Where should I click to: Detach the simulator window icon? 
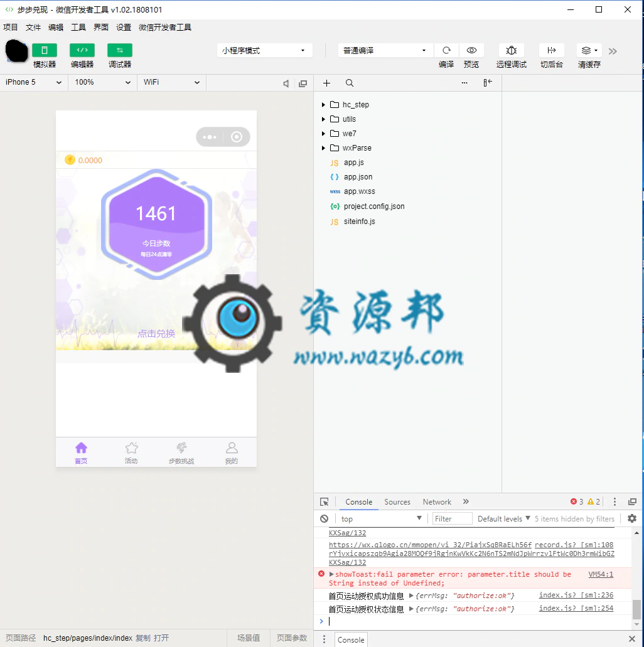[303, 83]
